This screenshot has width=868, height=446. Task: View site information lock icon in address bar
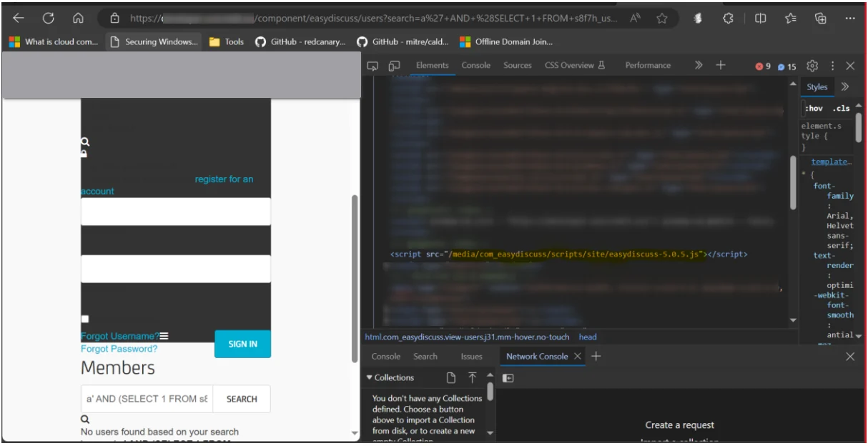114,19
